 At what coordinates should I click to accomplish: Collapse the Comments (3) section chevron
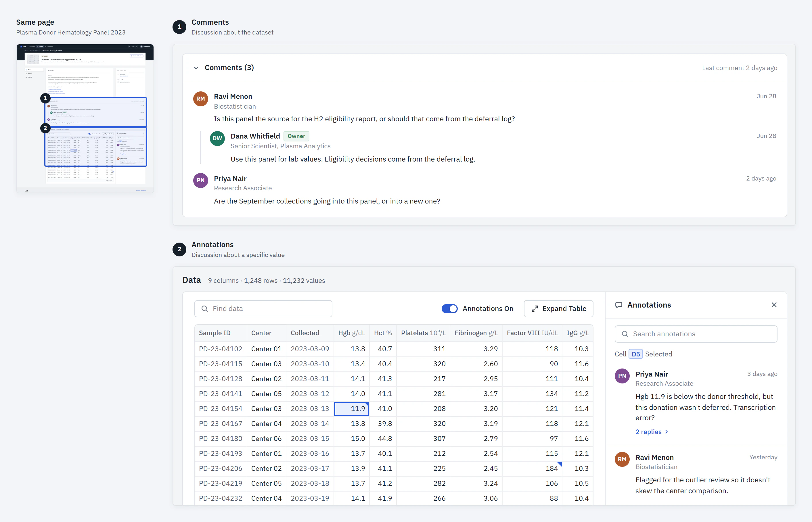(x=196, y=68)
